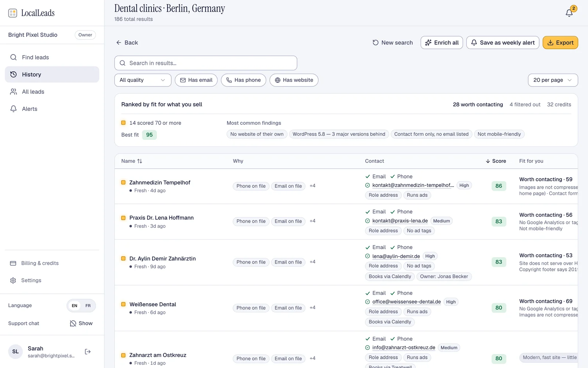
Task: Click the Settings gear icon
Action: [13, 280]
